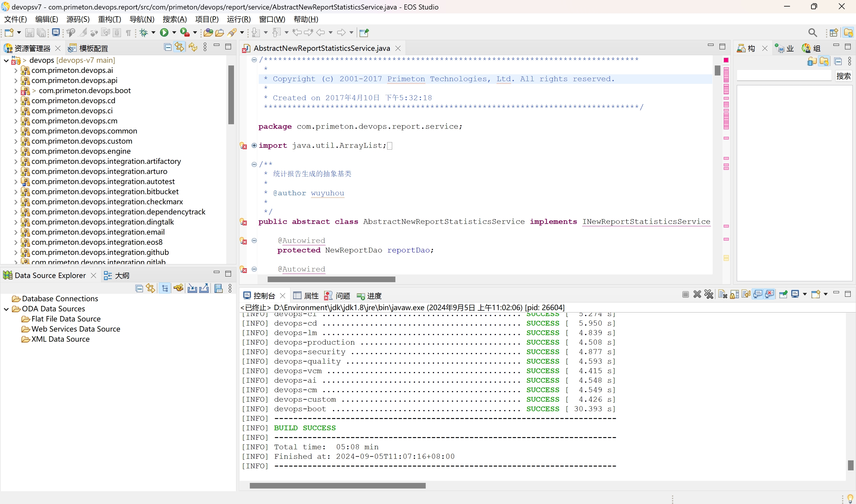Toggle Scroll Lock in console toolbar
856x504 pixels.
pyautogui.click(x=734, y=294)
